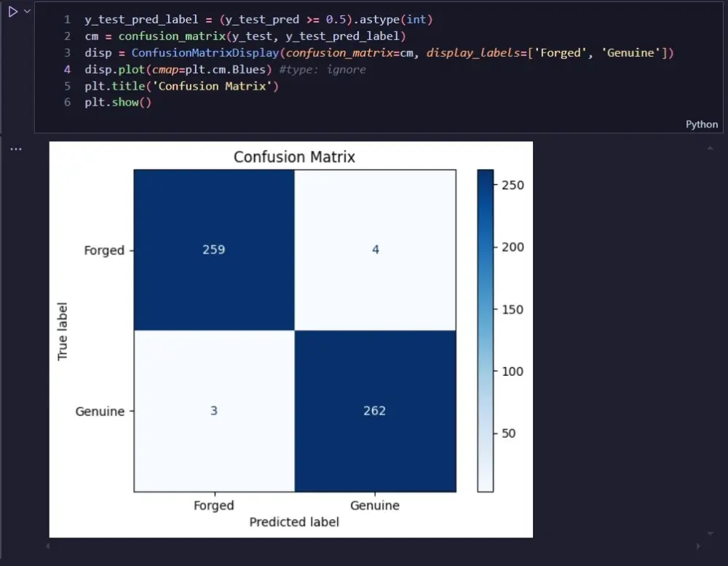Open the cell output more actions (...) menu
The image size is (728, 566).
point(15,149)
